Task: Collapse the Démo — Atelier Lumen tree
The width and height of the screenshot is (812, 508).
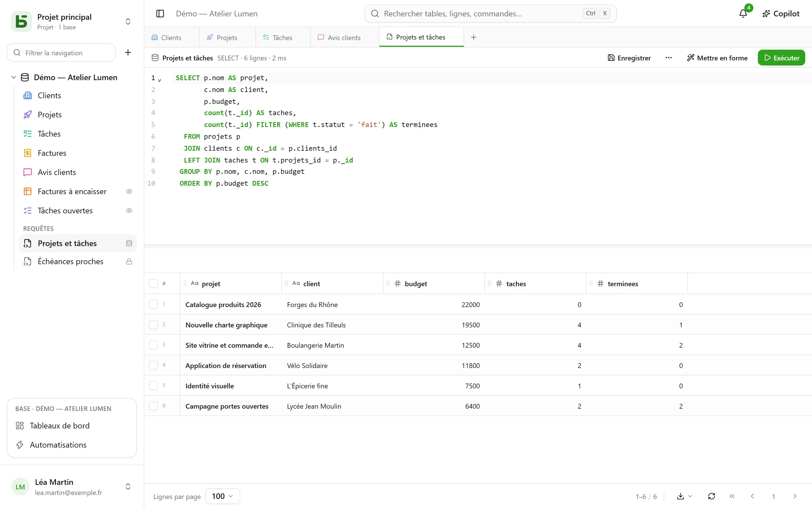Action: point(14,77)
